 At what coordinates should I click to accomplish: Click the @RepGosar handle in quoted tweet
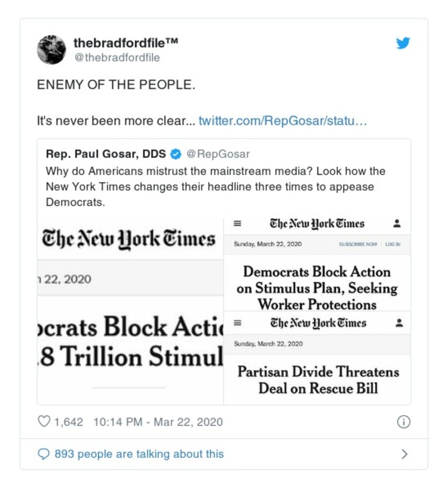pos(218,154)
